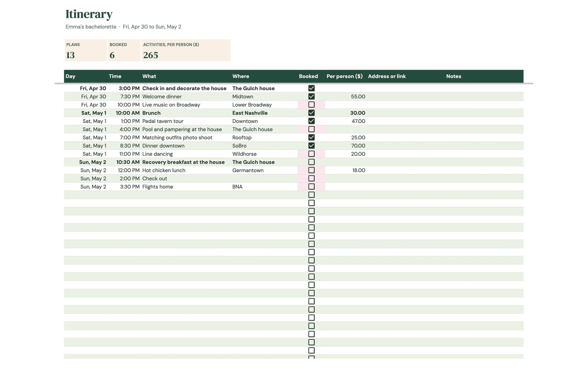
Task: Uncheck Booked for Dinner downtown
Action: pyautogui.click(x=311, y=145)
